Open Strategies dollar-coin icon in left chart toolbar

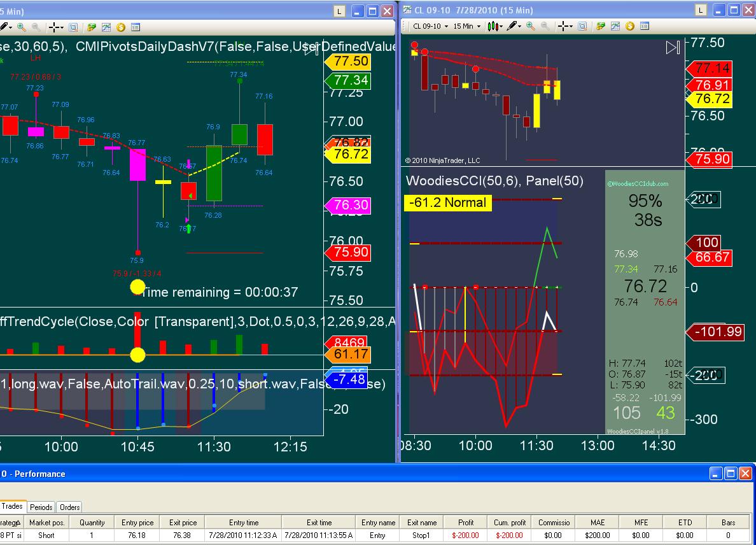point(120,27)
